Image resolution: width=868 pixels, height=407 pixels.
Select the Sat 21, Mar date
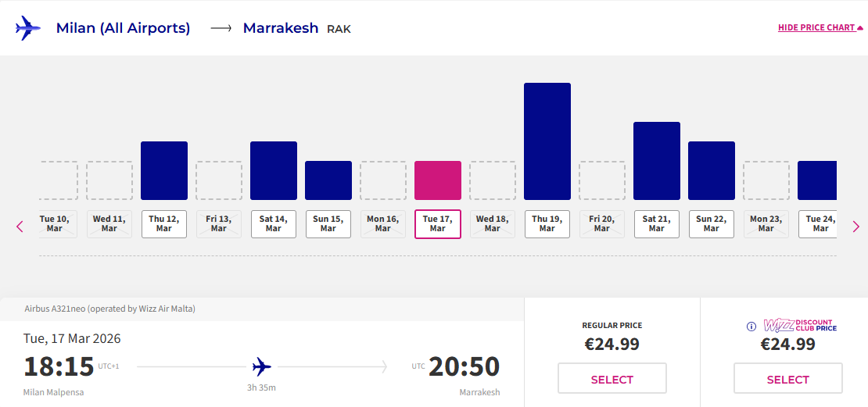coord(657,224)
